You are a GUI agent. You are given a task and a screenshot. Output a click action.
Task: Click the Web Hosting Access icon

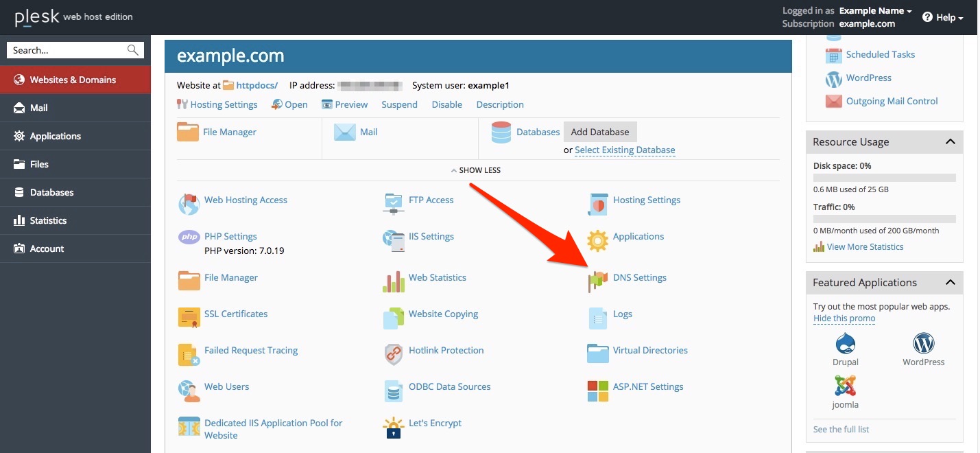point(189,204)
